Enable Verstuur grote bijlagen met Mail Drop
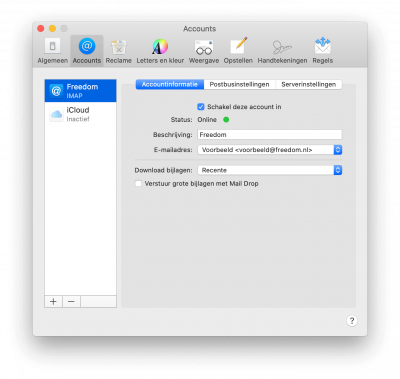The width and height of the screenshot is (400, 379). click(138, 184)
